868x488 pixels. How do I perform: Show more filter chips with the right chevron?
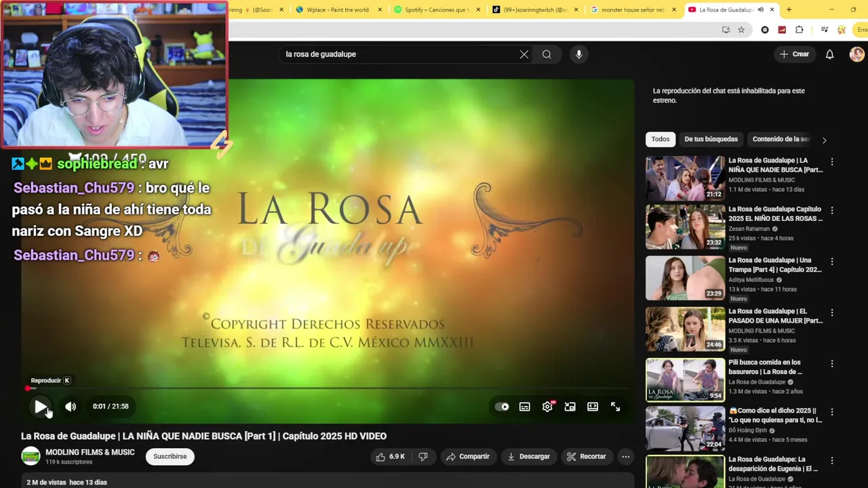[825, 140]
